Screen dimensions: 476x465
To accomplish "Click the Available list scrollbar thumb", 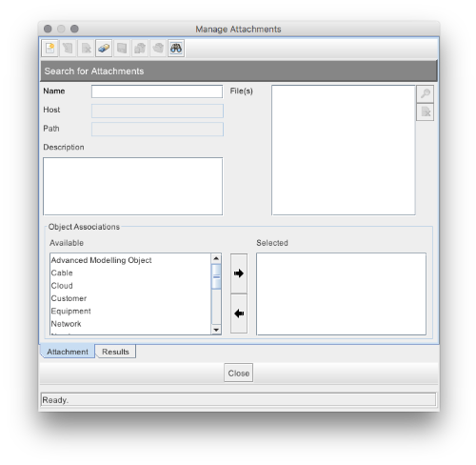I will tap(216, 276).
